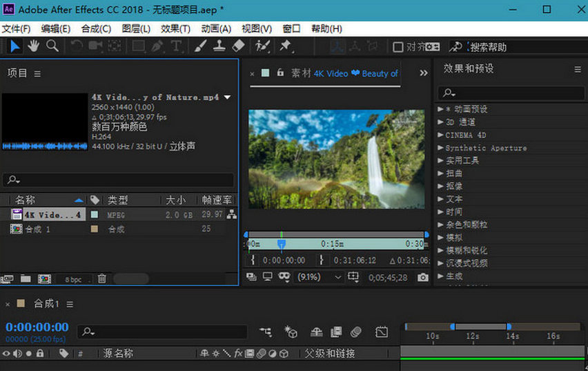The image size is (588, 371).
Task: Create a new composition from Project panel
Action: pyautogui.click(x=44, y=278)
